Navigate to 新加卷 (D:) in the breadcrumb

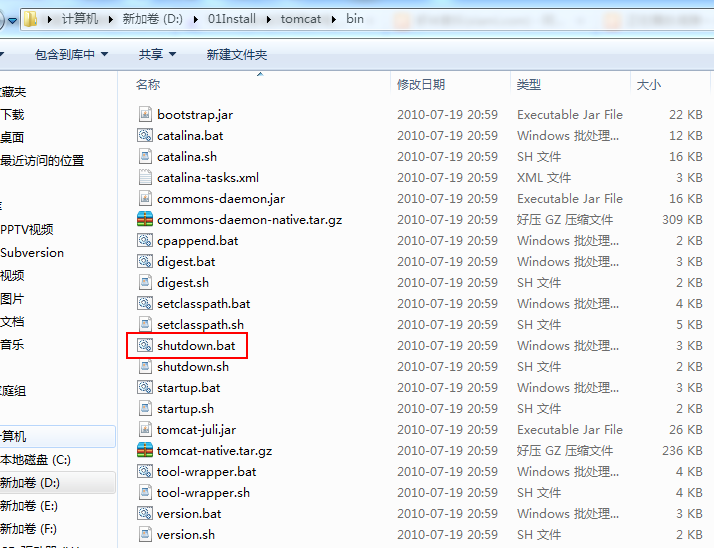pos(153,19)
